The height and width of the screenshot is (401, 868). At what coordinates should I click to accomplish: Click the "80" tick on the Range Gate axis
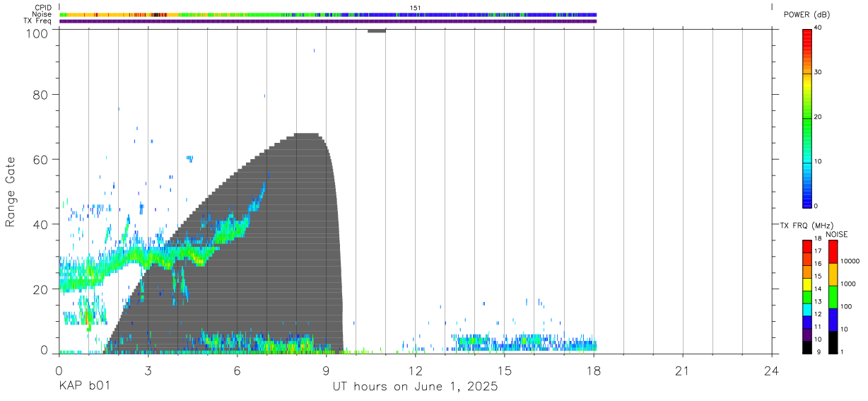click(41, 95)
